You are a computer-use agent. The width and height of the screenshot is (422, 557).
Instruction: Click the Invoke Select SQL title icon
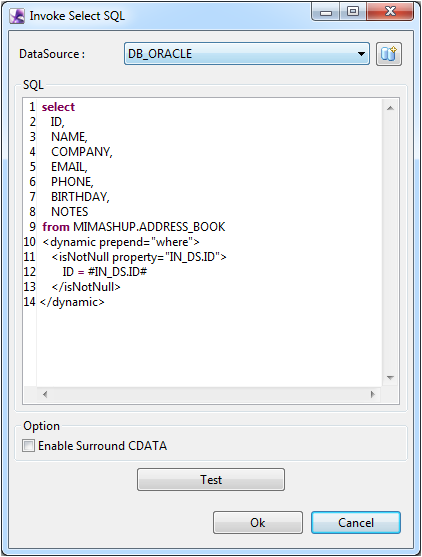coord(17,16)
